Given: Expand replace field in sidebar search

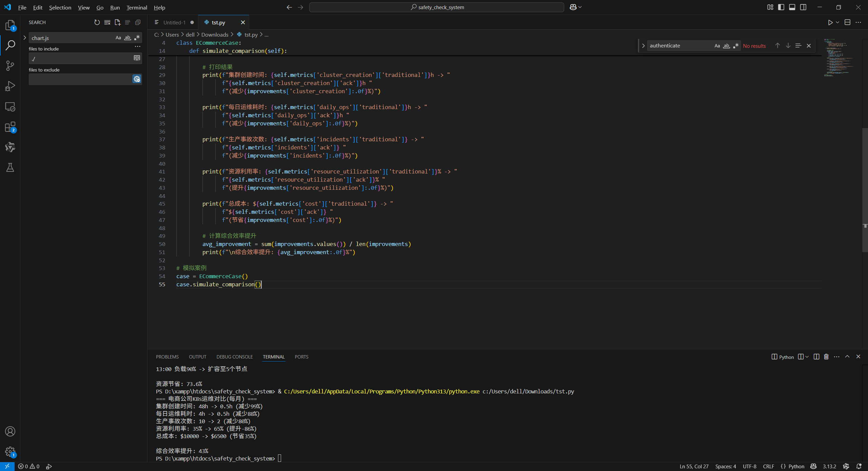Looking at the screenshot, I should pos(24,38).
